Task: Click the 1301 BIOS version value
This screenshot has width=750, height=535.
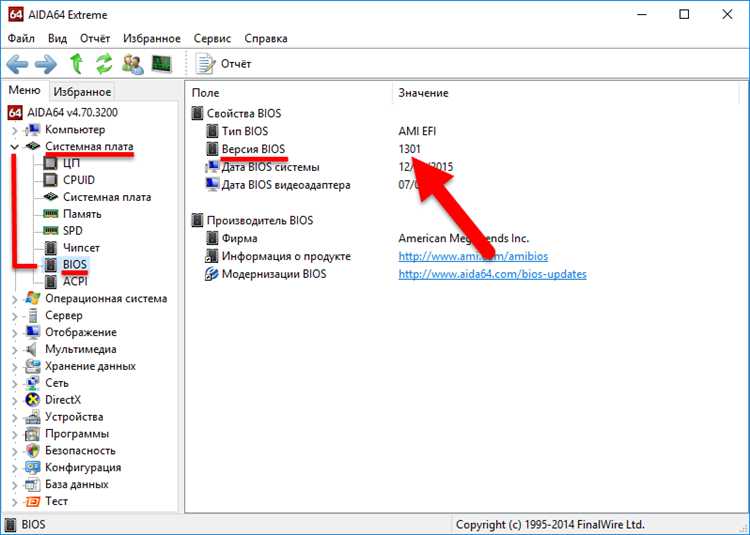Action: (x=409, y=149)
